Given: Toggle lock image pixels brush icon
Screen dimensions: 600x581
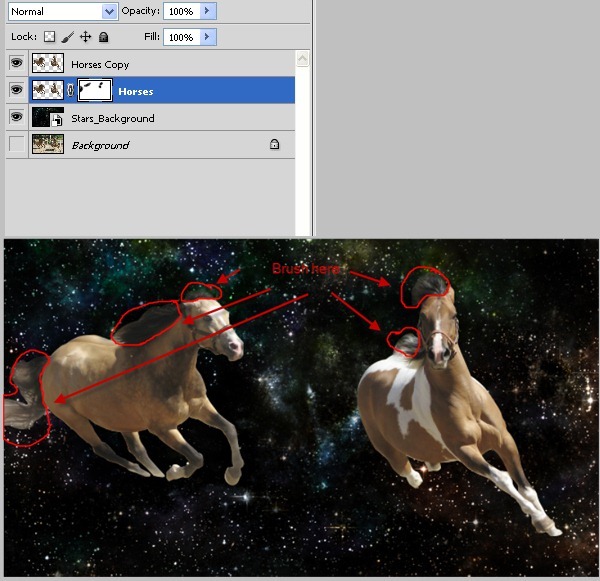Looking at the screenshot, I should pos(67,37).
